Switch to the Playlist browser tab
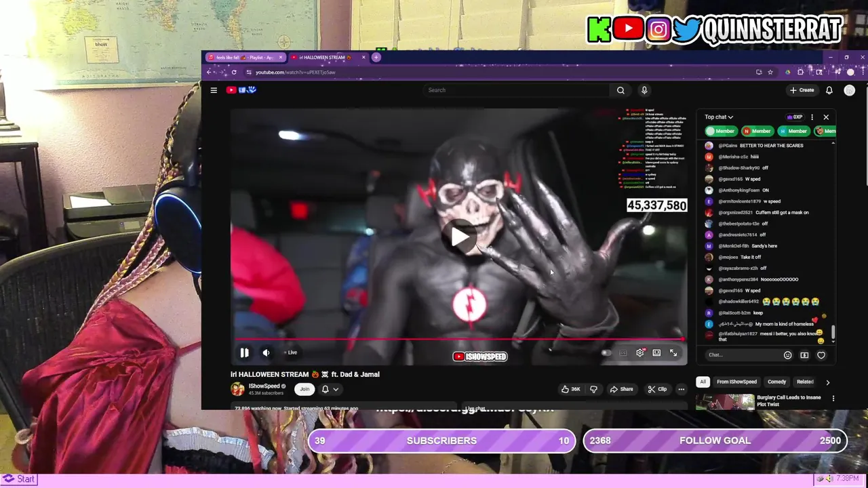This screenshot has height=488, width=868. coord(245,58)
